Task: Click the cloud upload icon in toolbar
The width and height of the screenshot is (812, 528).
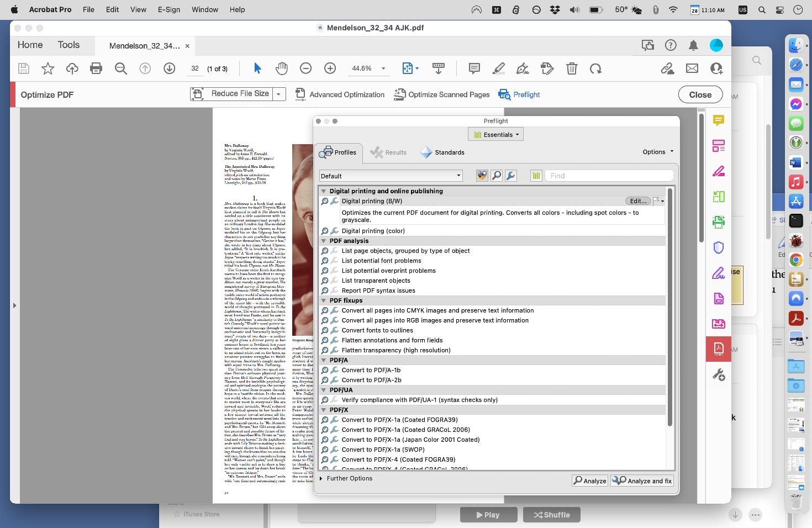Action: [72, 68]
